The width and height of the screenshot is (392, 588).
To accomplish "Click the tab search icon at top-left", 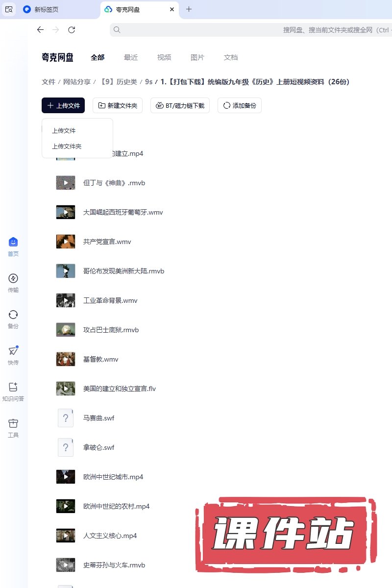I will pyautogui.click(x=9, y=9).
